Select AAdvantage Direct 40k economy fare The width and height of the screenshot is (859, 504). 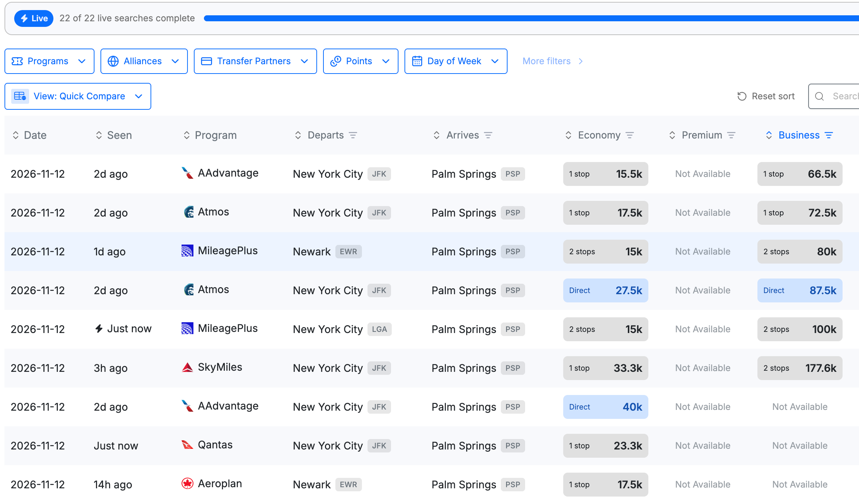point(606,407)
